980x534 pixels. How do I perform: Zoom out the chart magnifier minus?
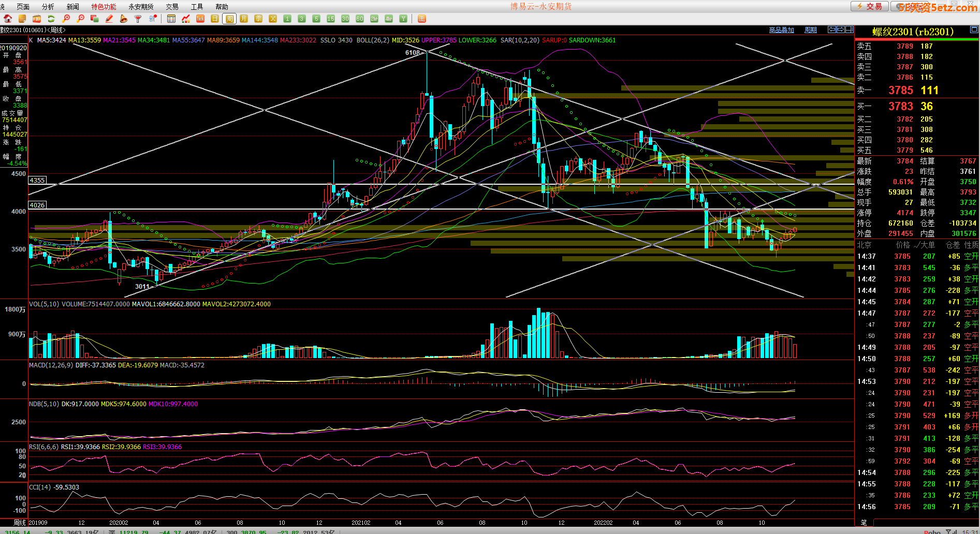(80, 19)
